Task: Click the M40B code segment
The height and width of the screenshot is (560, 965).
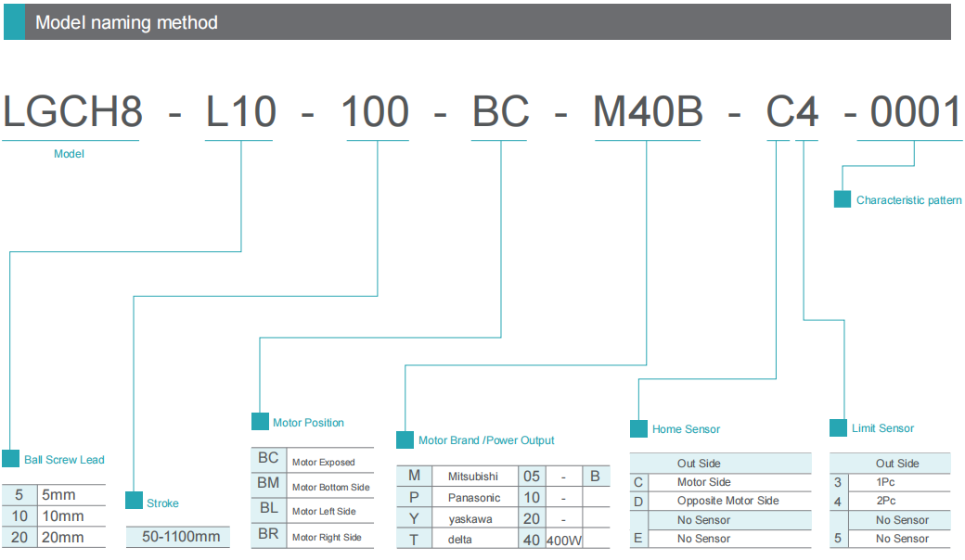Action: [x=648, y=113]
